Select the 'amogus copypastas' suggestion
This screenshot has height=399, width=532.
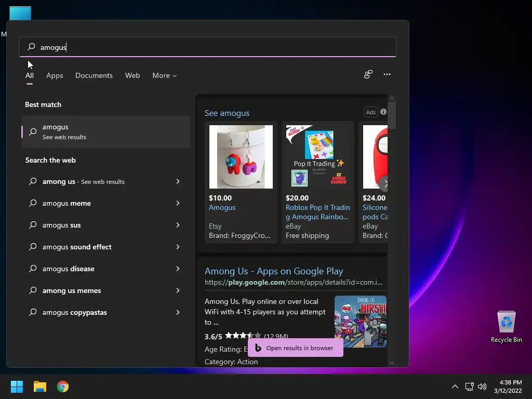click(75, 312)
